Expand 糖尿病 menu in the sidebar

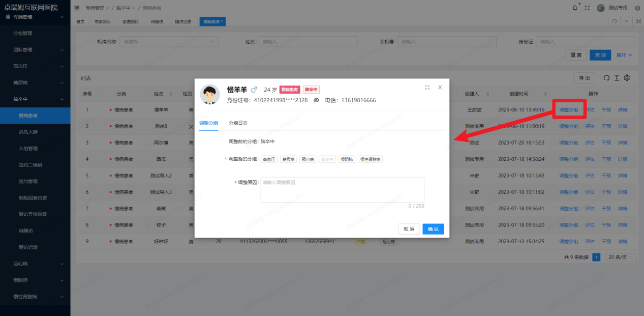pyautogui.click(x=35, y=82)
